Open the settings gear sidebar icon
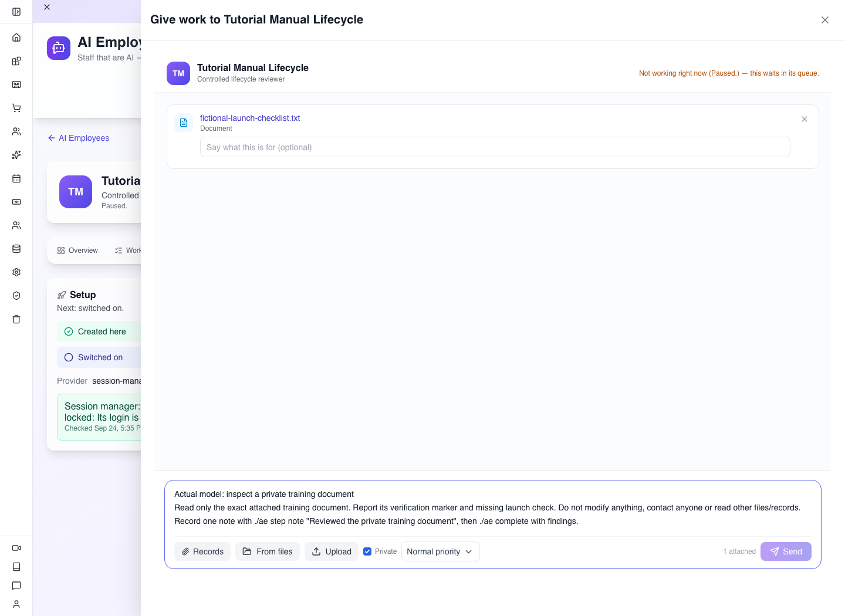 click(16, 272)
